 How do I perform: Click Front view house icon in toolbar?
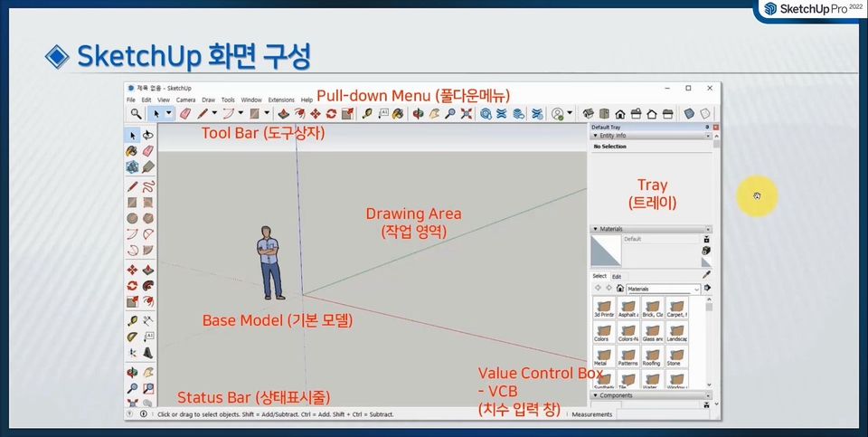[620, 113]
